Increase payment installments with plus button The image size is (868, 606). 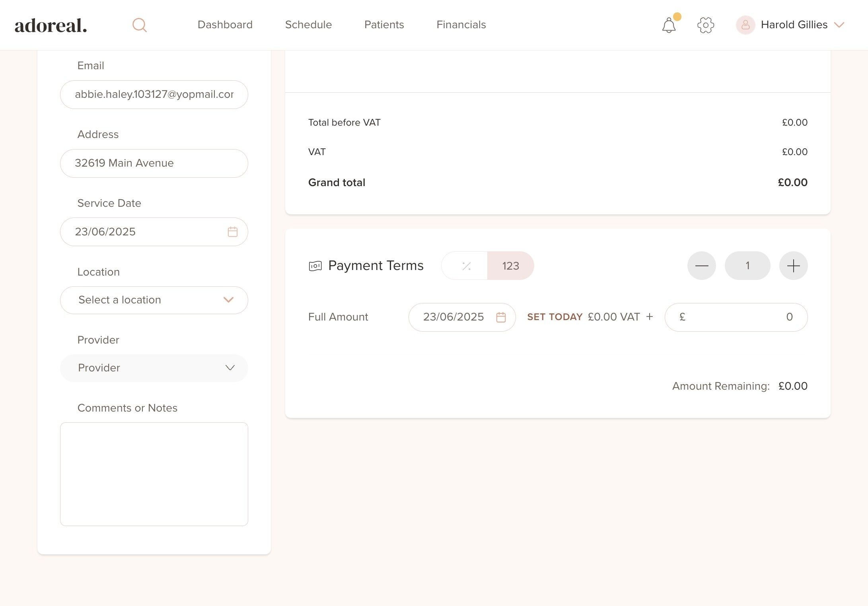point(793,266)
